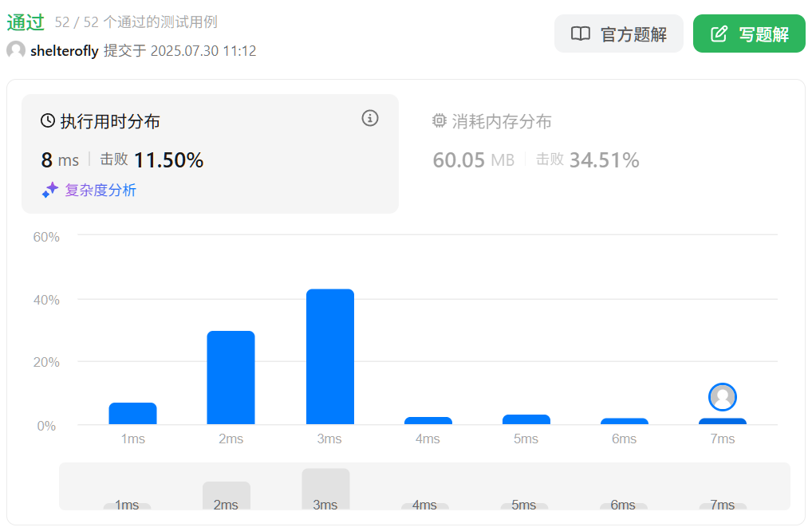812x531 pixels.
Task: Click the 60.05 MB memory value
Action: 474,160
